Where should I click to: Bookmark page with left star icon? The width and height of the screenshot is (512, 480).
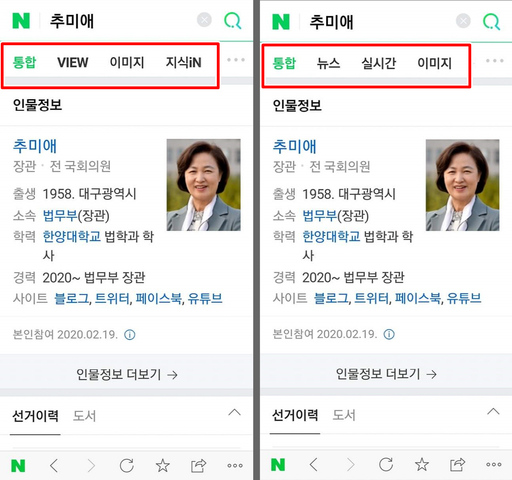(163, 465)
